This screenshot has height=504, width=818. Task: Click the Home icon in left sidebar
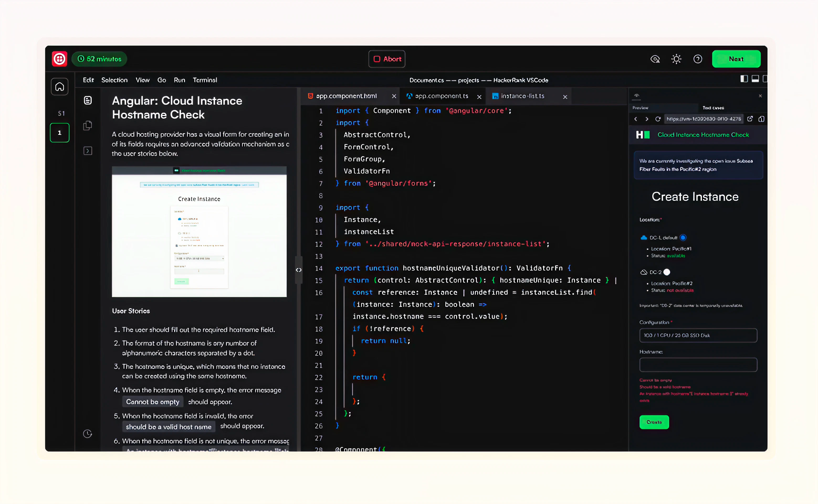(59, 86)
